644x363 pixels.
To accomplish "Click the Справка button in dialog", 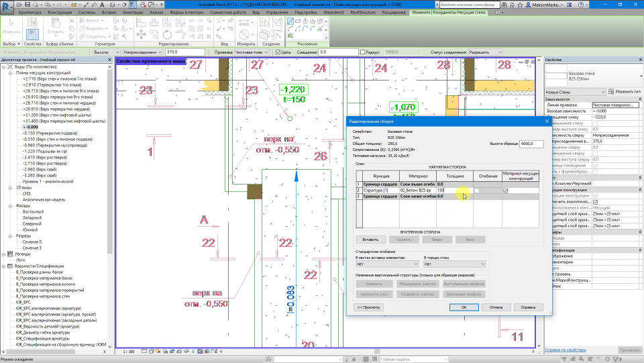I will click(x=528, y=307).
